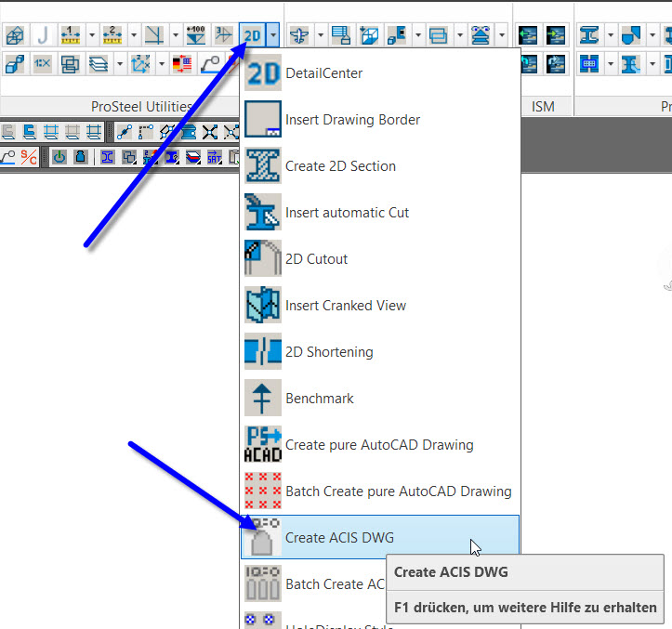The width and height of the screenshot is (672, 629).
Task: Open dropdown beside stacked layers icon
Action: pyautogui.click(x=120, y=64)
